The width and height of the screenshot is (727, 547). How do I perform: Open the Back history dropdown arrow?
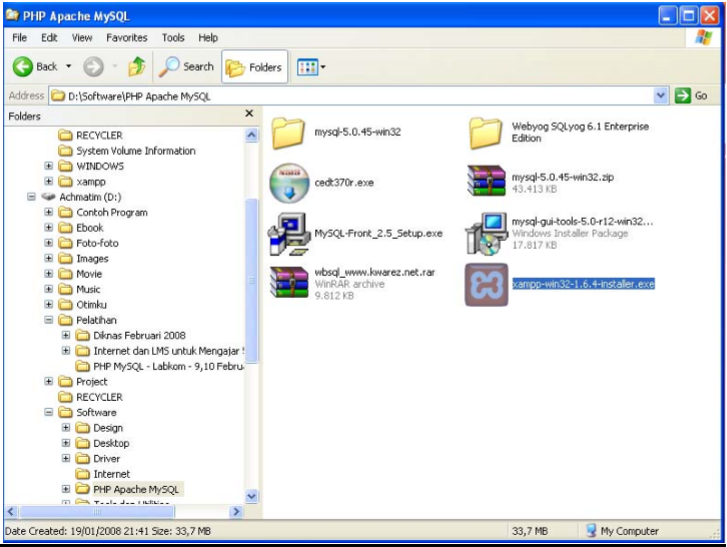pos(69,67)
